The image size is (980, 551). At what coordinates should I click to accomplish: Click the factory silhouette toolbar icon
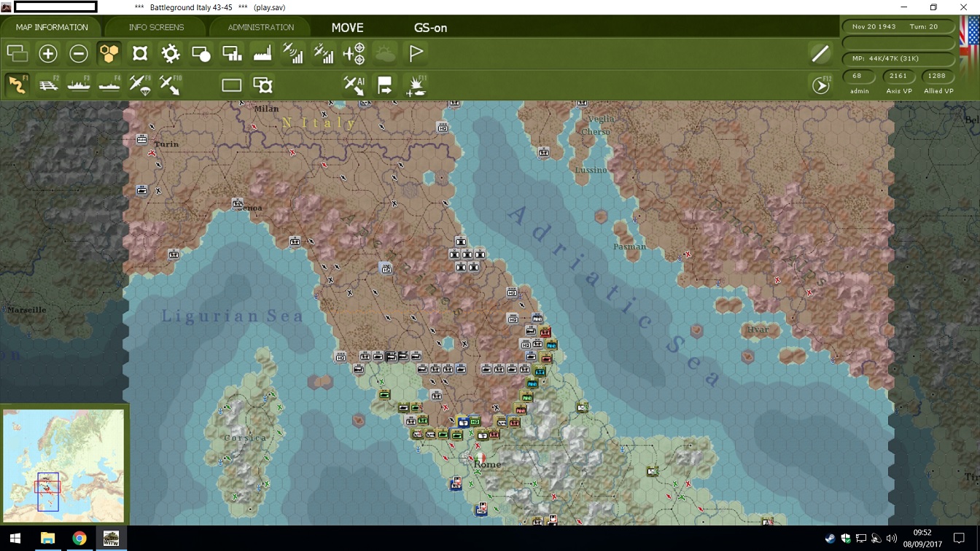pos(262,53)
